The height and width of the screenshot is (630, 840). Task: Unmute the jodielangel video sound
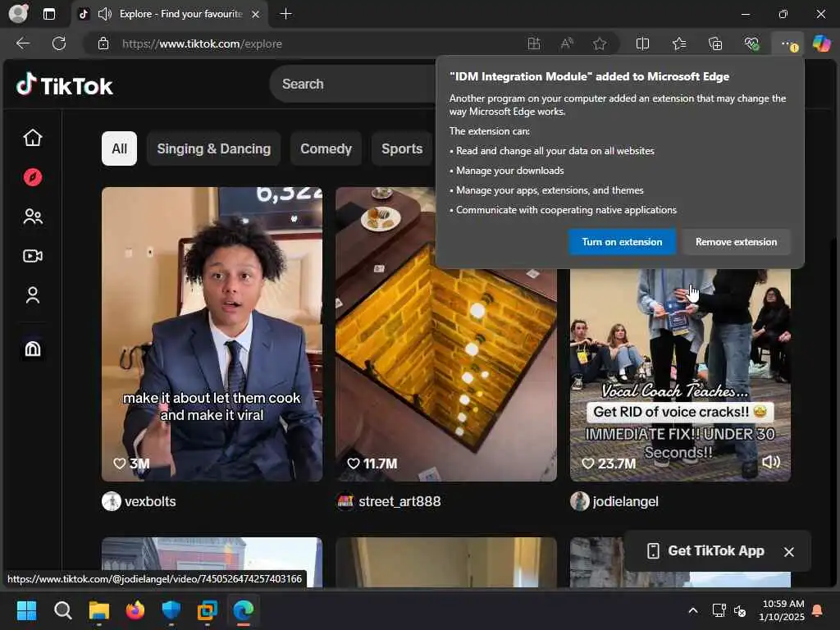(x=771, y=462)
